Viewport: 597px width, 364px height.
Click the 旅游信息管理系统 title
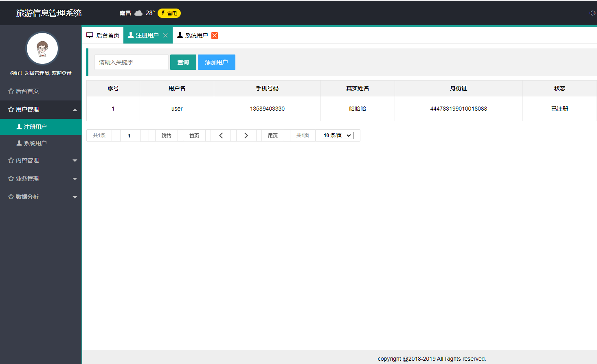point(49,13)
